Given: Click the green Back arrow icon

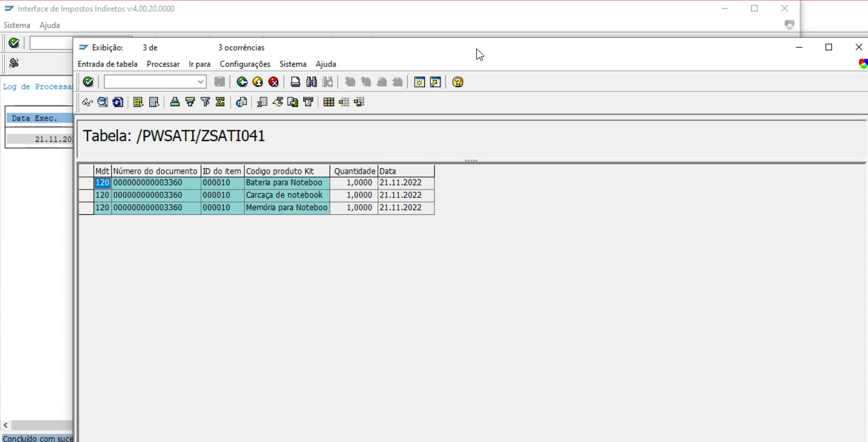Looking at the screenshot, I should (x=242, y=82).
